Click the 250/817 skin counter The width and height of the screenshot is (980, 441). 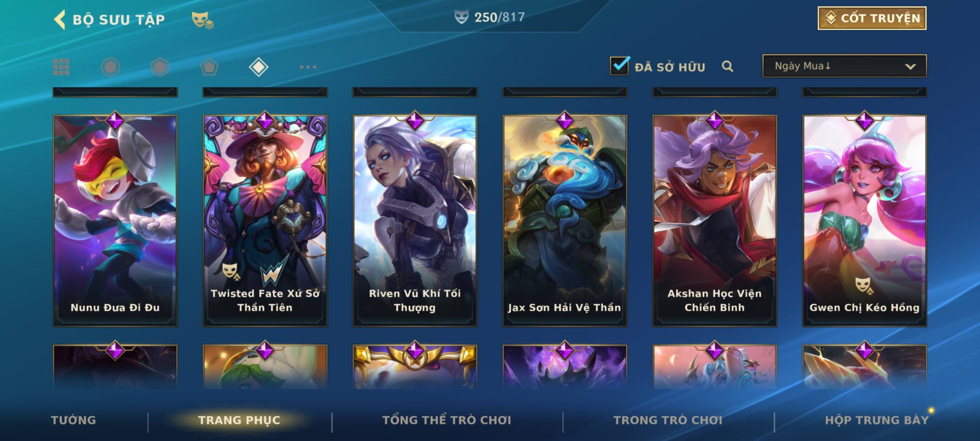point(490,17)
